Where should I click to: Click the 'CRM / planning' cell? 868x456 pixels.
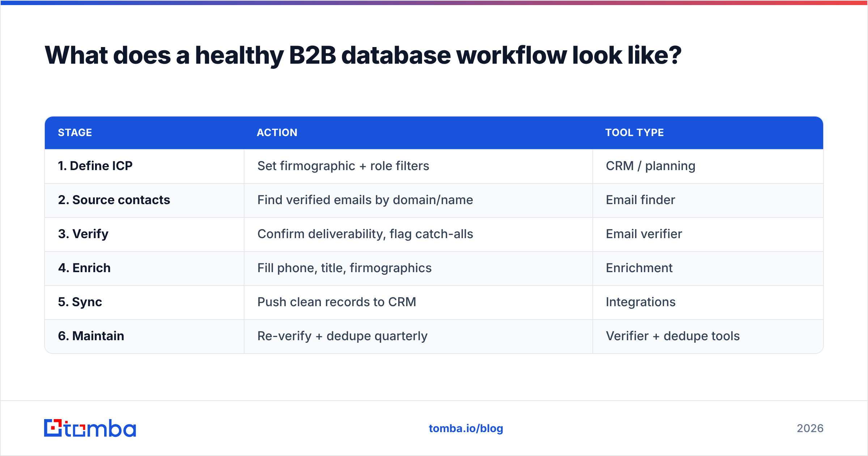(708, 166)
